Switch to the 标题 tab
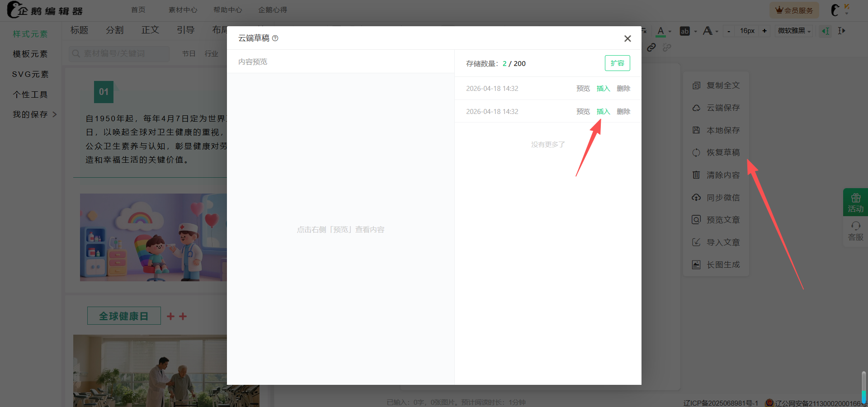 [x=79, y=30]
